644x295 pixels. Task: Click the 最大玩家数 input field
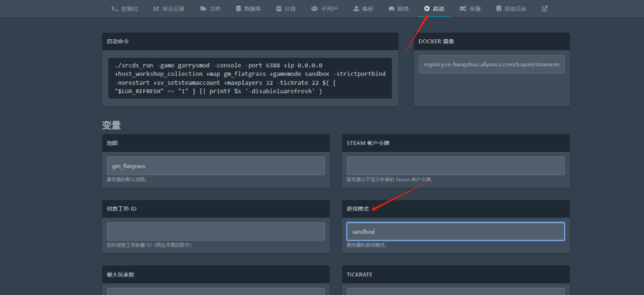coord(216,291)
